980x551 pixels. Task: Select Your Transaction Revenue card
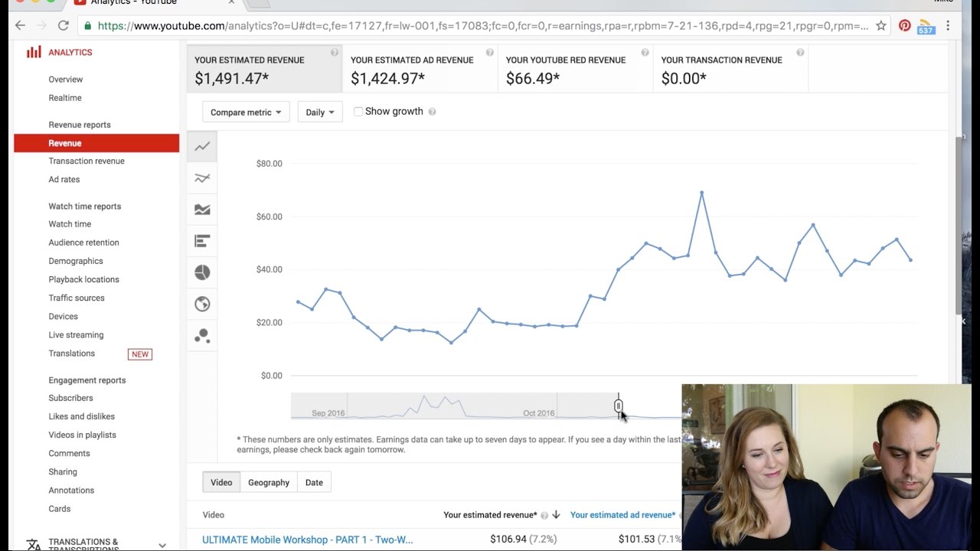(731, 69)
